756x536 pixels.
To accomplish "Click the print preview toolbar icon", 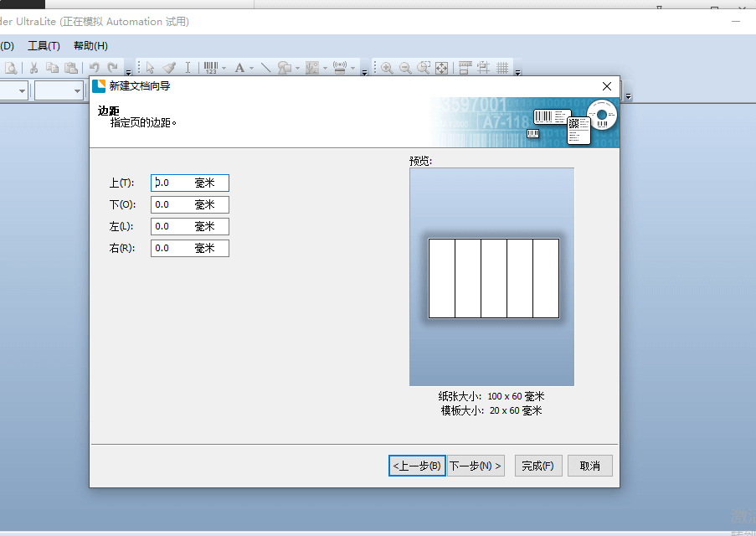I will pyautogui.click(x=11, y=68).
